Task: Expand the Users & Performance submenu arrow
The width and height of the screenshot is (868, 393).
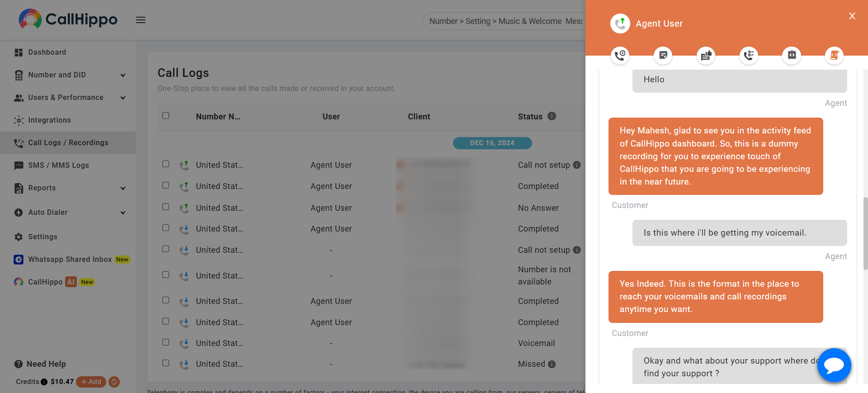Action: (x=123, y=98)
